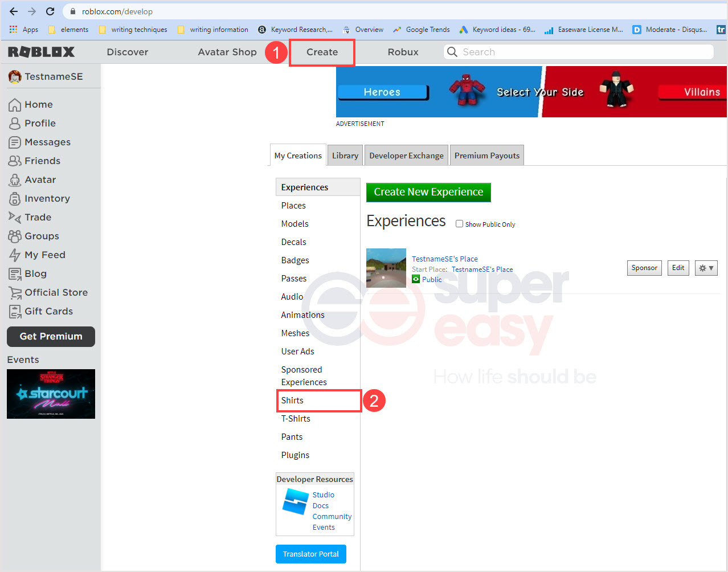The width and height of the screenshot is (728, 572).
Task: Open TestnameSE's Place title link
Action: click(x=445, y=259)
